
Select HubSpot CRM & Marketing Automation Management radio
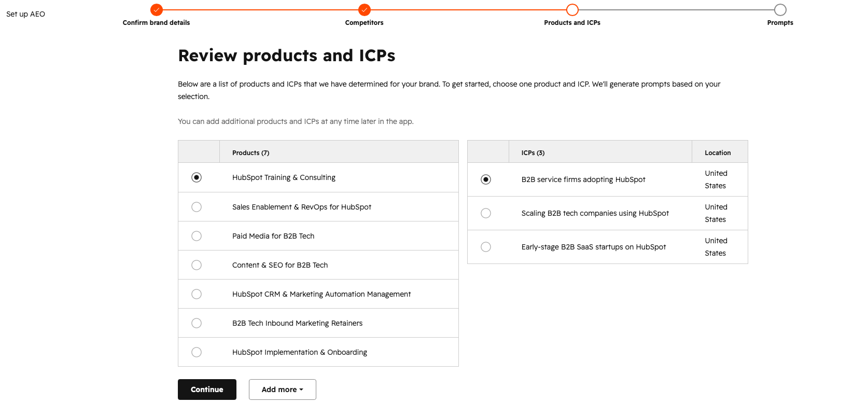(x=197, y=294)
